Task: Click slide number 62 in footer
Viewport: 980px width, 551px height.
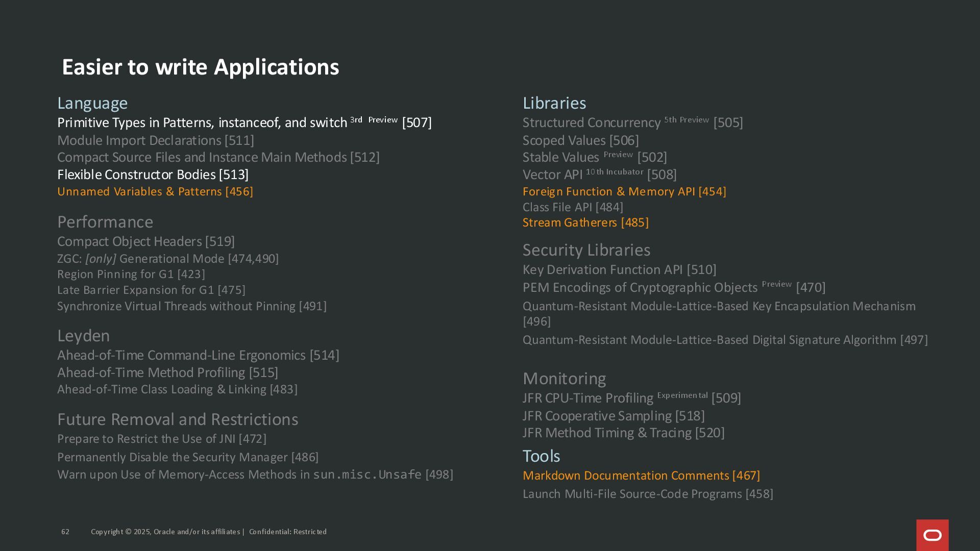Action: pyautogui.click(x=65, y=532)
